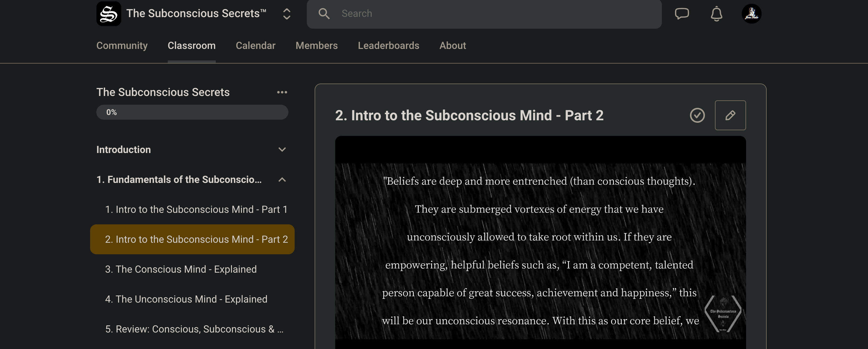Open the notifications bell
Image resolution: width=868 pixels, height=349 pixels.
pos(716,14)
